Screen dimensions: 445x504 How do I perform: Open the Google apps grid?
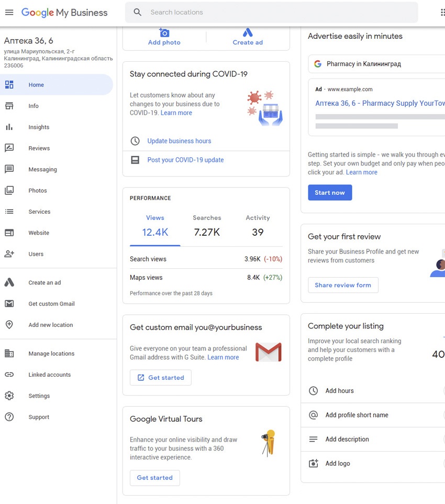point(442,12)
